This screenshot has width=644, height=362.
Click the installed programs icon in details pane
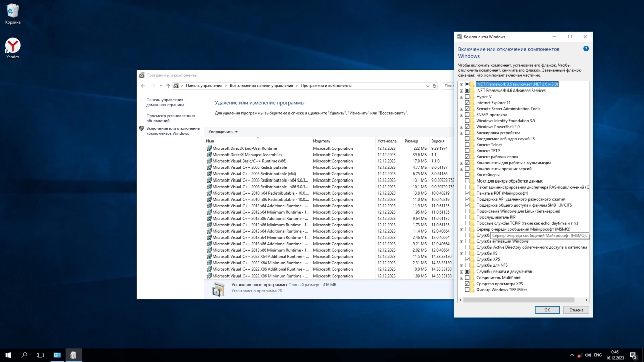(218, 289)
